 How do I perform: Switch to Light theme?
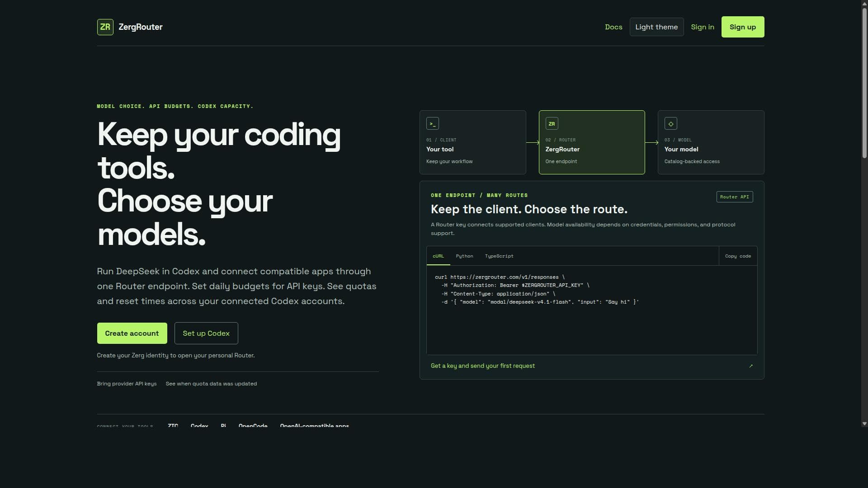(x=656, y=27)
